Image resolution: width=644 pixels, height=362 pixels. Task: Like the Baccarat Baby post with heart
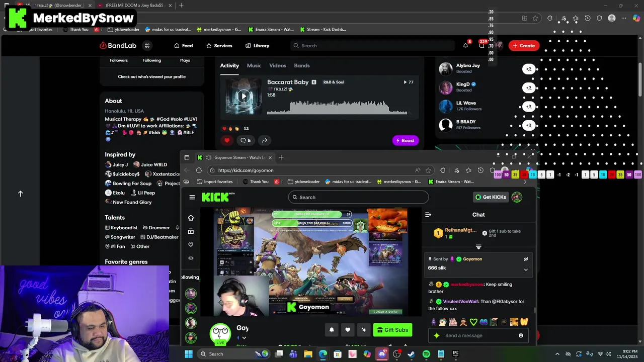coord(227,140)
